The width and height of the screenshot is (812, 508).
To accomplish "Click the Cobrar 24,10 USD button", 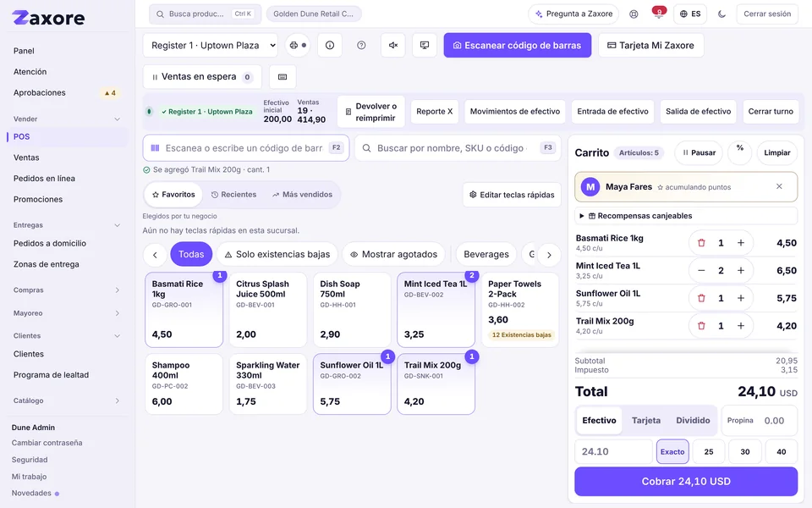I will pos(686,481).
